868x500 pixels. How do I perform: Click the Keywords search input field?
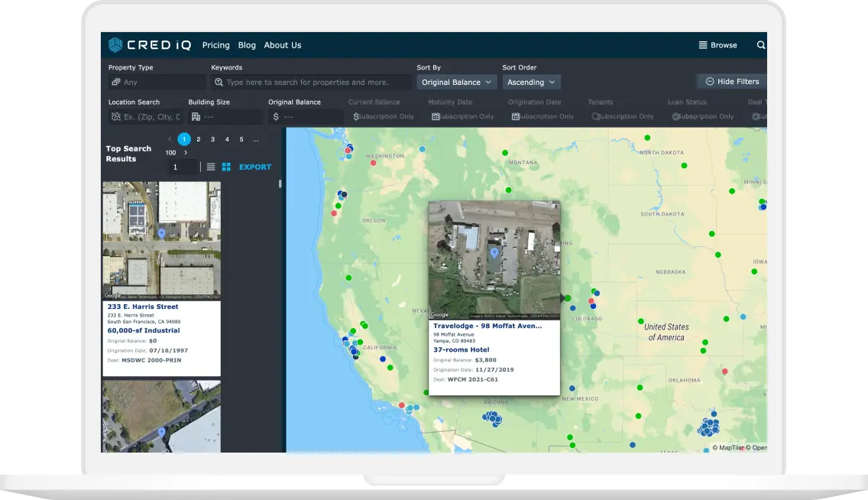point(311,82)
